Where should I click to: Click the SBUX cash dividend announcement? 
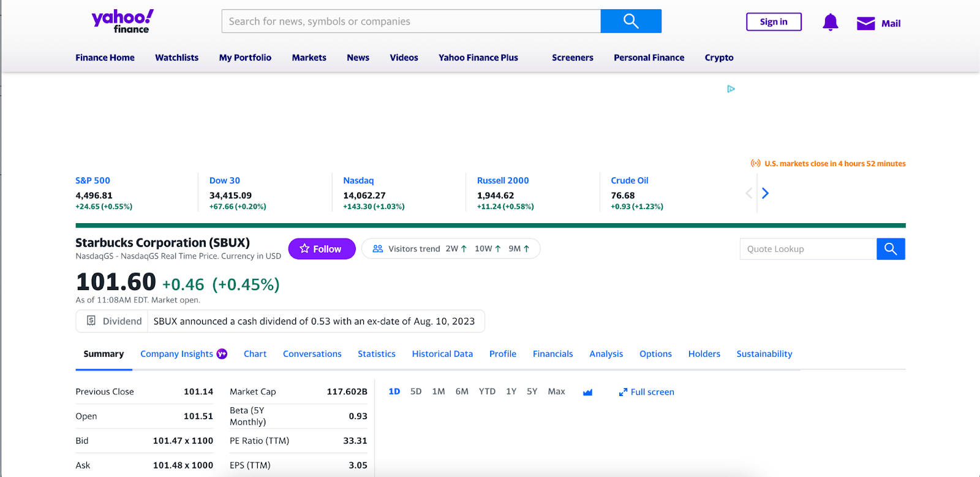[314, 321]
